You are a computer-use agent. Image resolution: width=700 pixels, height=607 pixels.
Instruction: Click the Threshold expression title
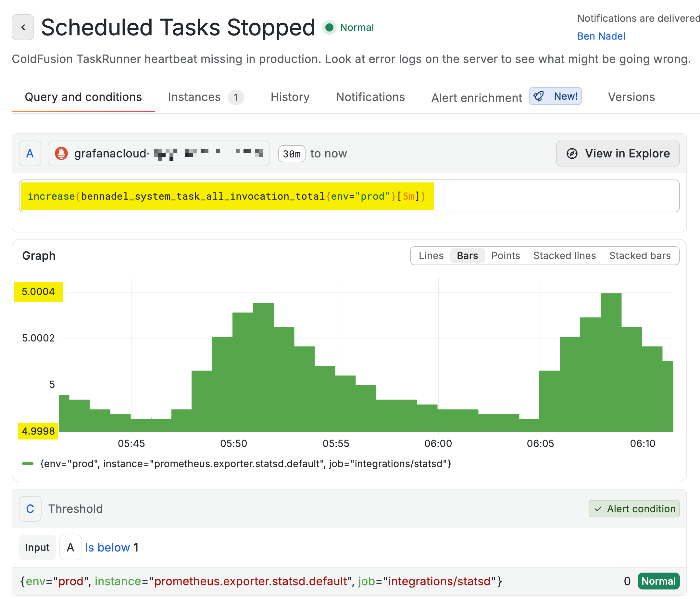click(x=75, y=509)
